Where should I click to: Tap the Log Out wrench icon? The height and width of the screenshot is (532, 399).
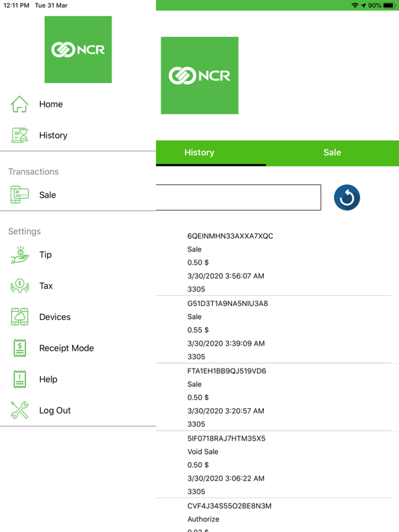click(x=19, y=410)
